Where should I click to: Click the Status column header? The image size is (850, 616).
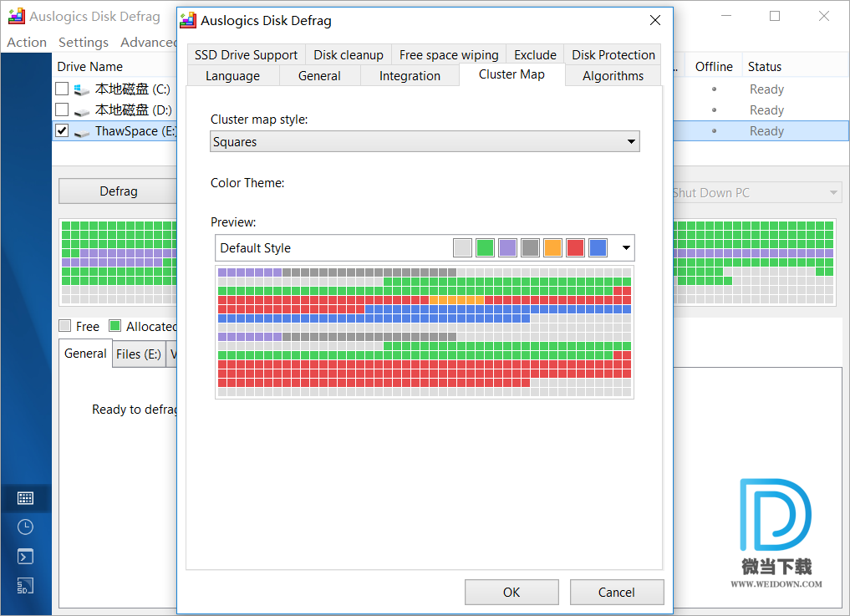click(765, 67)
